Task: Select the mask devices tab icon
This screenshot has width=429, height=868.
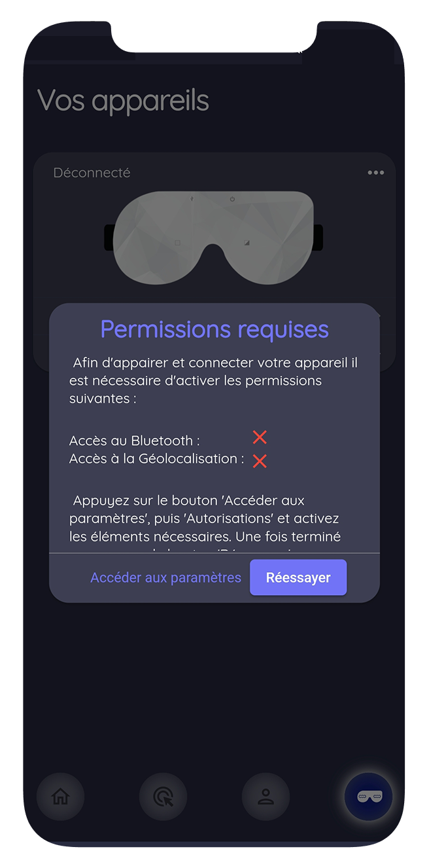Action: click(x=368, y=797)
